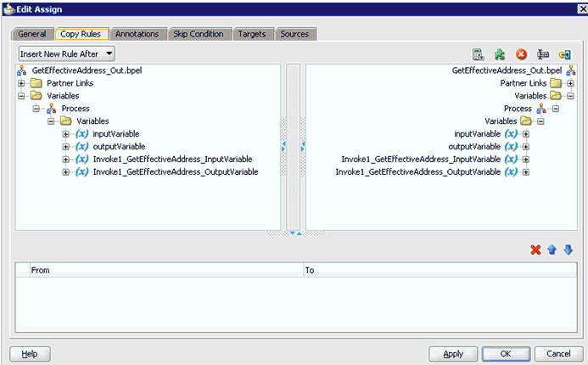588x365 pixels.
Task: Move selected rule down with blue arrow
Action: [568, 250]
